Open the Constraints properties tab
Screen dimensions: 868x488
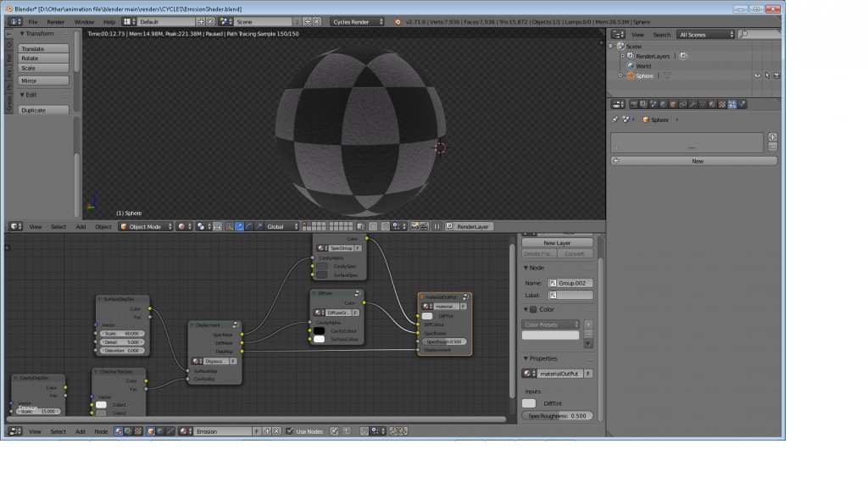pos(683,105)
